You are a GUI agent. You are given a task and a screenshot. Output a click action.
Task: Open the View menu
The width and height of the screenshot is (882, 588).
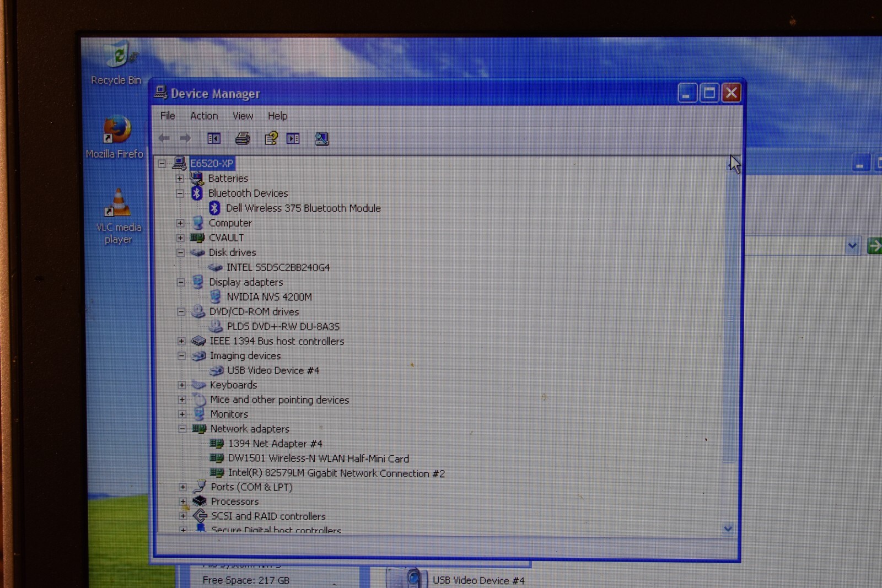243,116
